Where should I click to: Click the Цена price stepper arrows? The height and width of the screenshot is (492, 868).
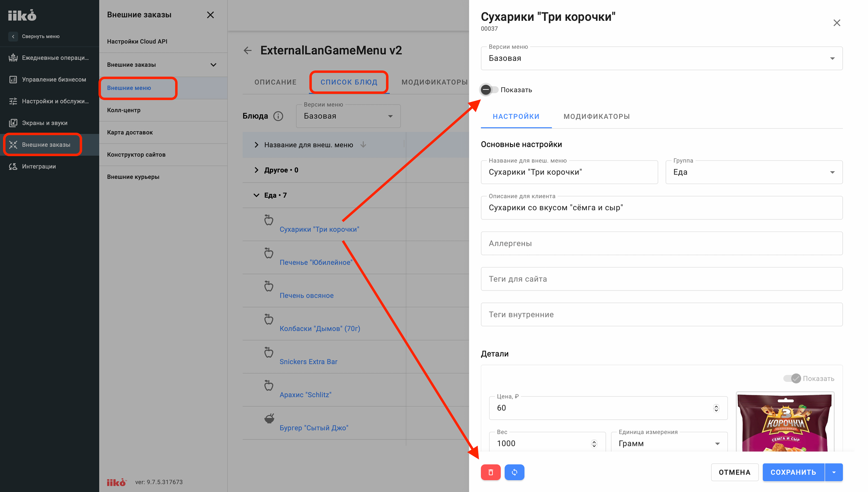[716, 408]
